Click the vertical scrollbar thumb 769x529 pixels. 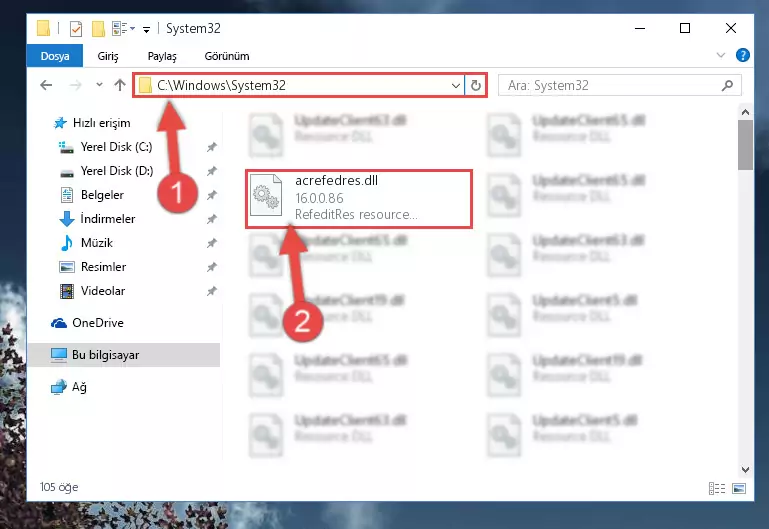(745, 145)
